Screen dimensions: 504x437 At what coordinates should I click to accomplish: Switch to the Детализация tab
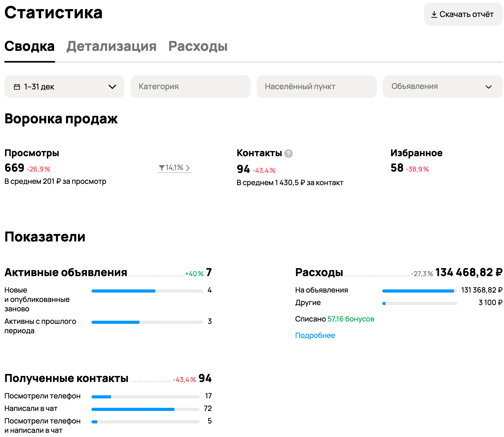pos(111,46)
